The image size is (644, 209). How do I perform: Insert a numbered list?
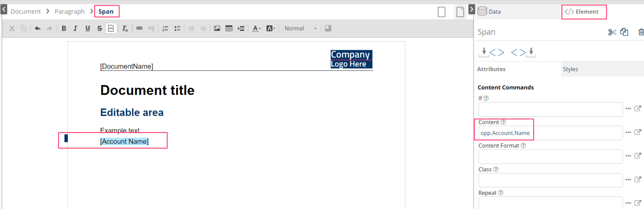(x=165, y=29)
